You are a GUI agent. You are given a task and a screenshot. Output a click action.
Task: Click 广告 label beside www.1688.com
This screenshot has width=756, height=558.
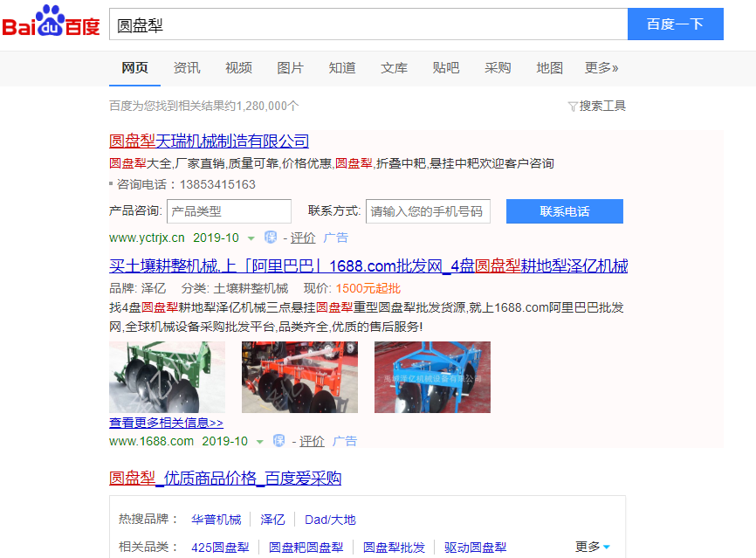pyautogui.click(x=345, y=441)
